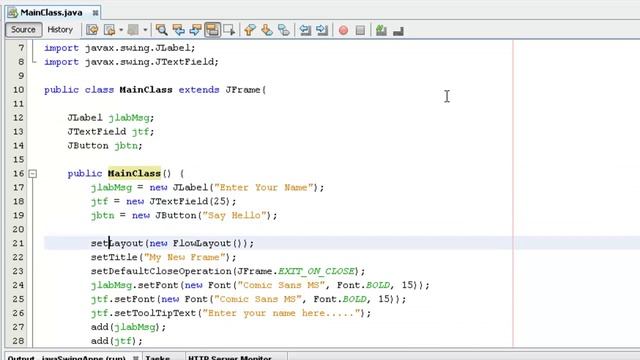Click the jtf.setFont statement on line 25
This screenshot has width=640, height=360.
click(249, 299)
